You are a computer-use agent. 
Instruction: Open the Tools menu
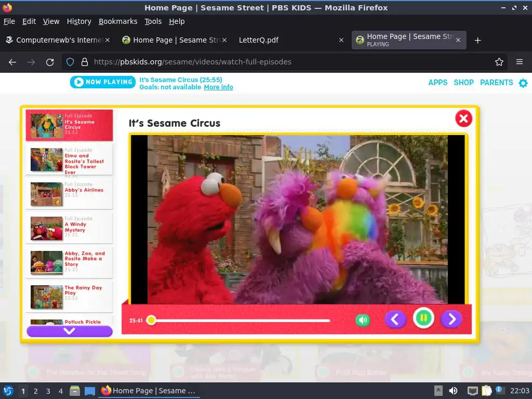153,21
